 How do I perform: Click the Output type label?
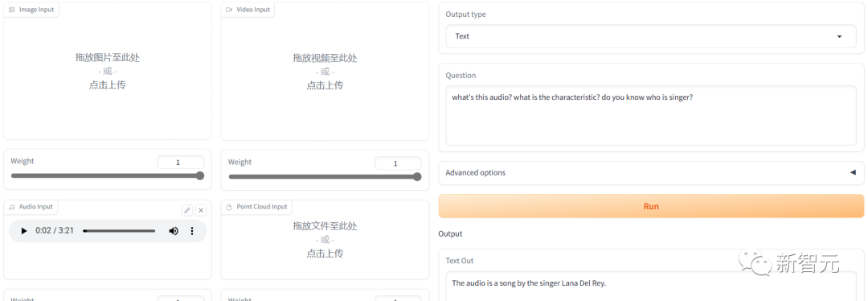465,14
